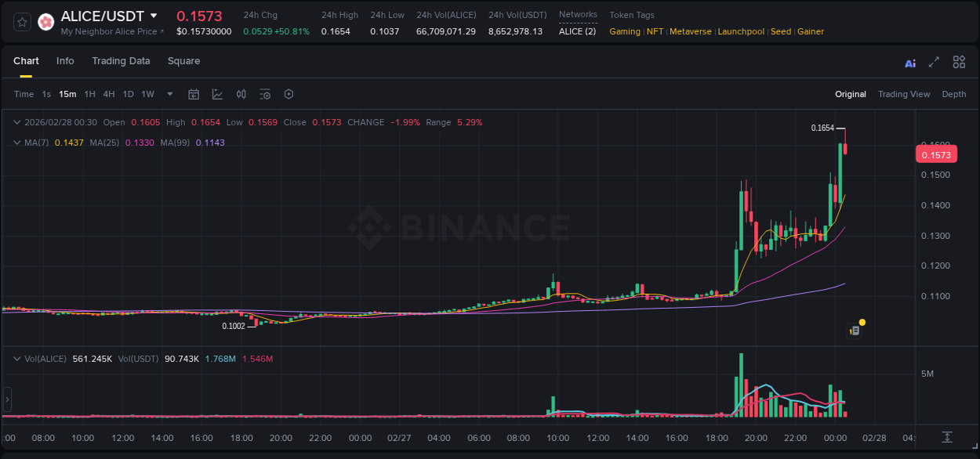
Task: Expand chart to fullscreen with arrow icon
Action: [932, 62]
